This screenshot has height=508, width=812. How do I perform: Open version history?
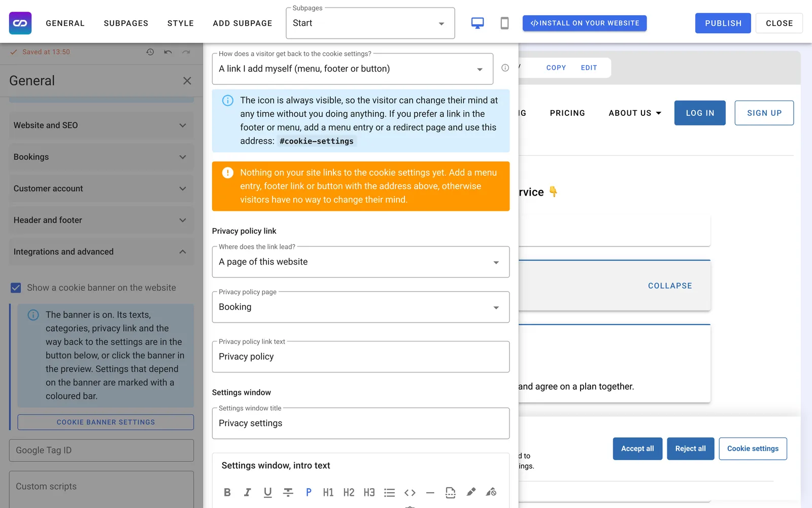(x=150, y=52)
